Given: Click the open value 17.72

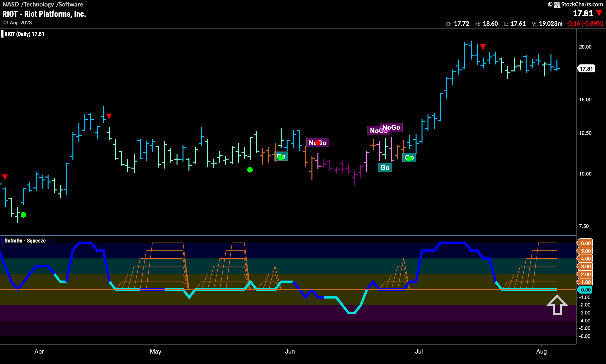Looking at the screenshot, I should [461, 24].
